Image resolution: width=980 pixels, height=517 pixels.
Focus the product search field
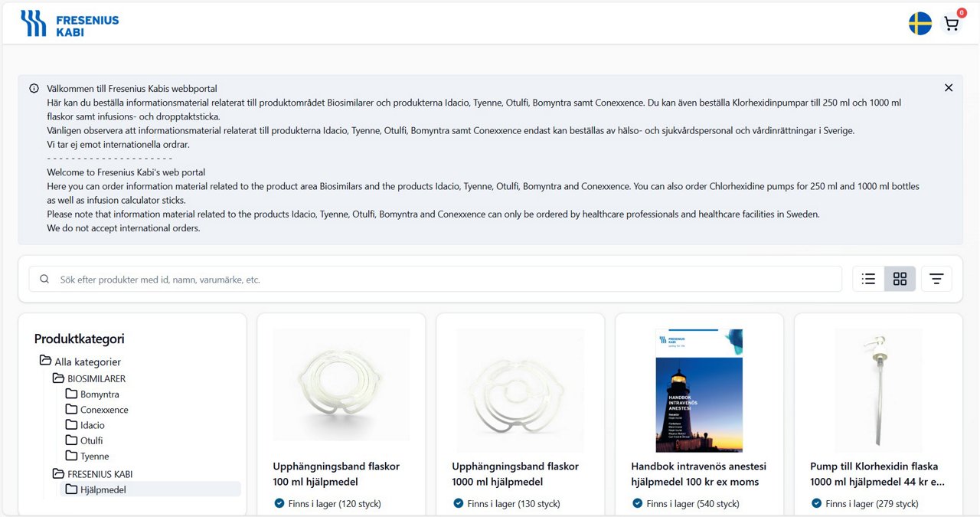click(436, 280)
